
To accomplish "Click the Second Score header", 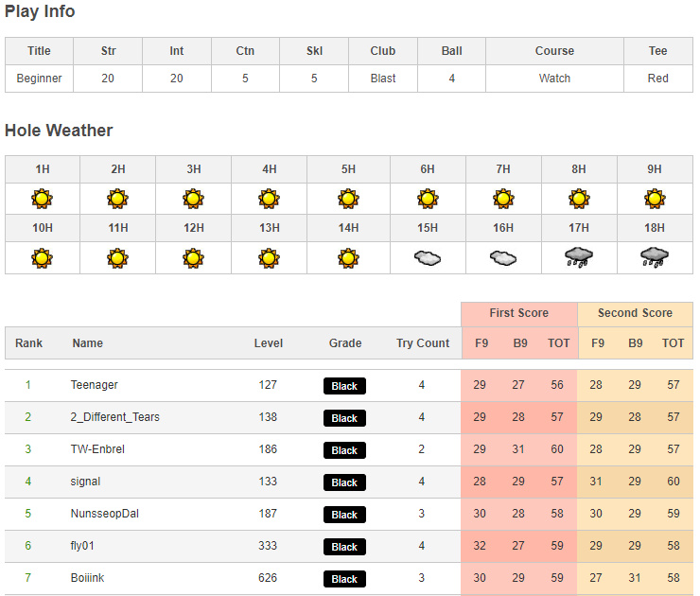I will tap(635, 313).
